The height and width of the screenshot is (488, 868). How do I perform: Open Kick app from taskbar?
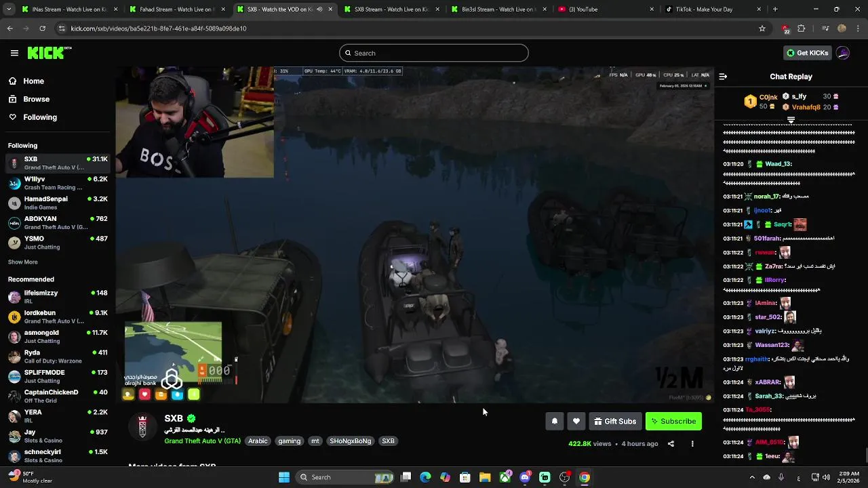point(545,477)
